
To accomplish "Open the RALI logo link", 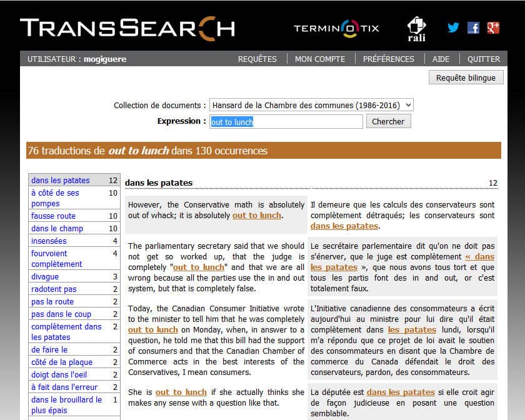I will click(416, 29).
